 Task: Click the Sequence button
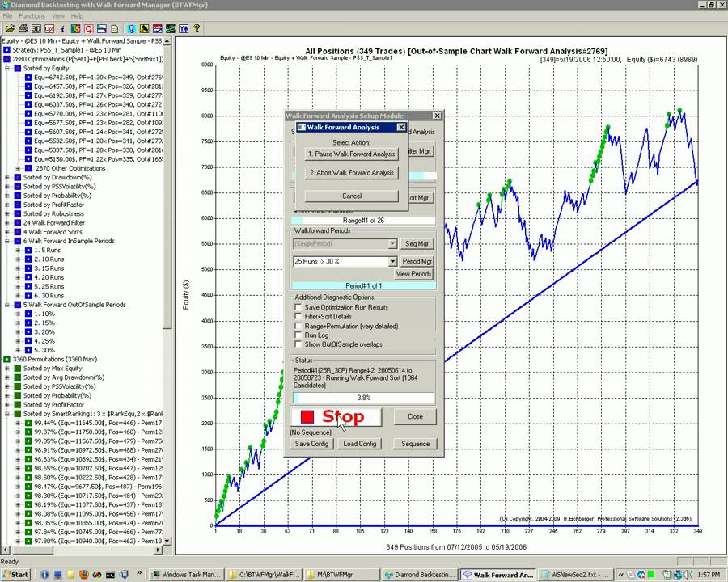415,444
